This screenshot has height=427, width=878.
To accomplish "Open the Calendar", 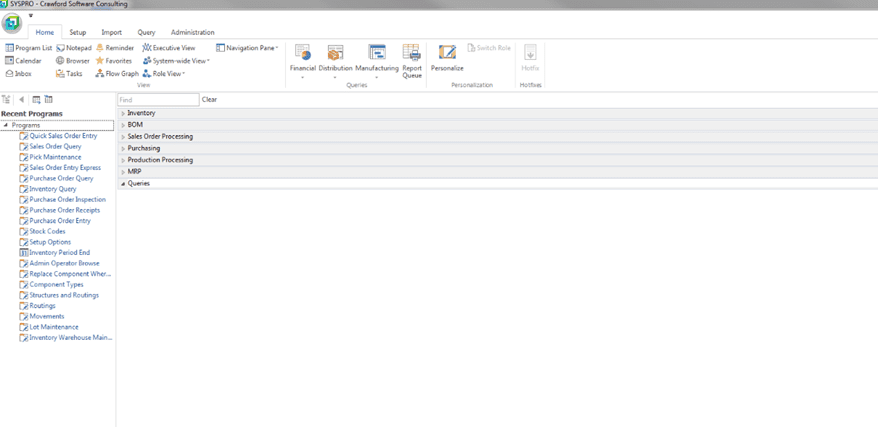I will tap(24, 60).
